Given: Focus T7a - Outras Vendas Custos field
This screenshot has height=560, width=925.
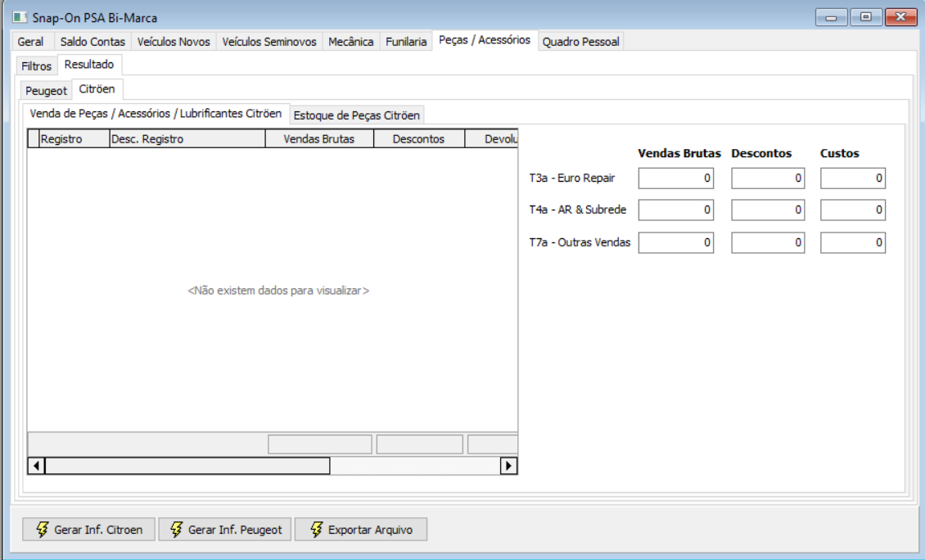Looking at the screenshot, I should (853, 242).
